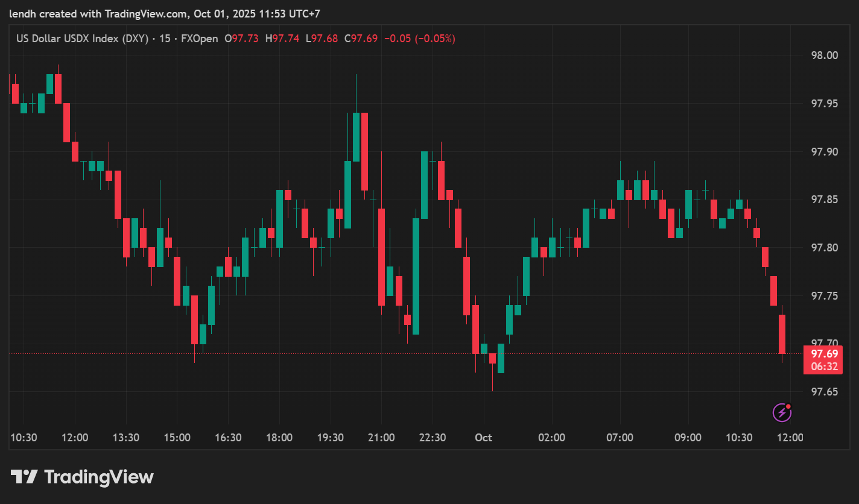Click the 07:00 label on the time axis
This screenshot has width=859, height=504.
[x=620, y=438]
